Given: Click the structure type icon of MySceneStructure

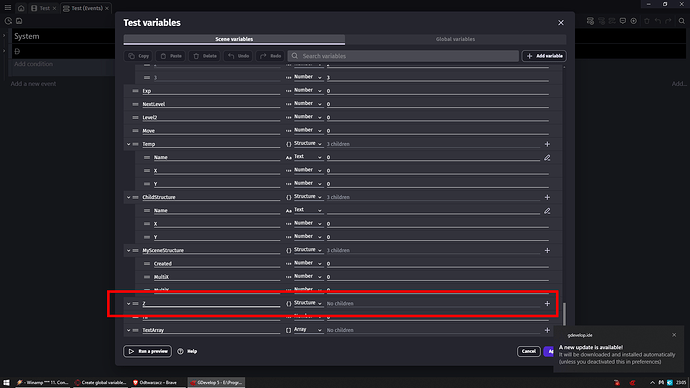Looking at the screenshot, I should pyautogui.click(x=289, y=250).
